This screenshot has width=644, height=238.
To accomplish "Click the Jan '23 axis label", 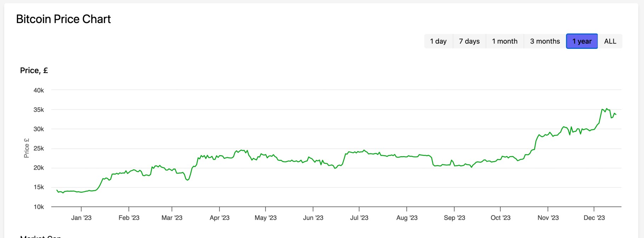I will [x=81, y=218].
